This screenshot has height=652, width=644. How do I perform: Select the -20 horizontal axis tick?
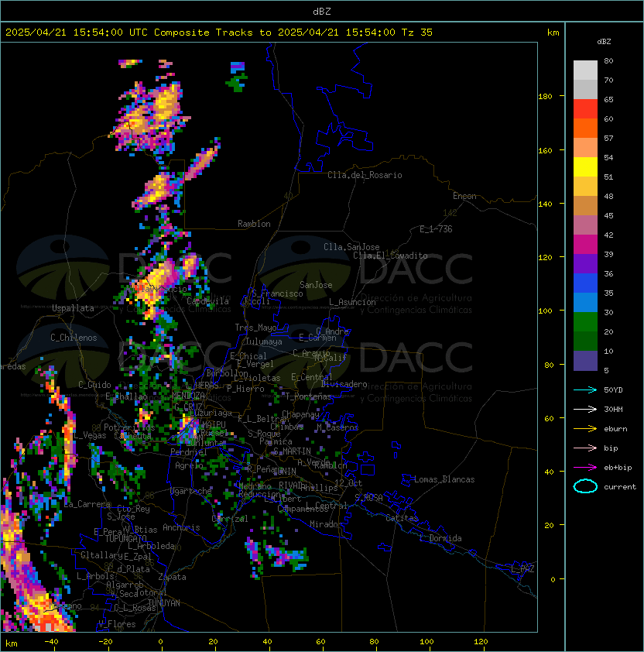[105, 642]
